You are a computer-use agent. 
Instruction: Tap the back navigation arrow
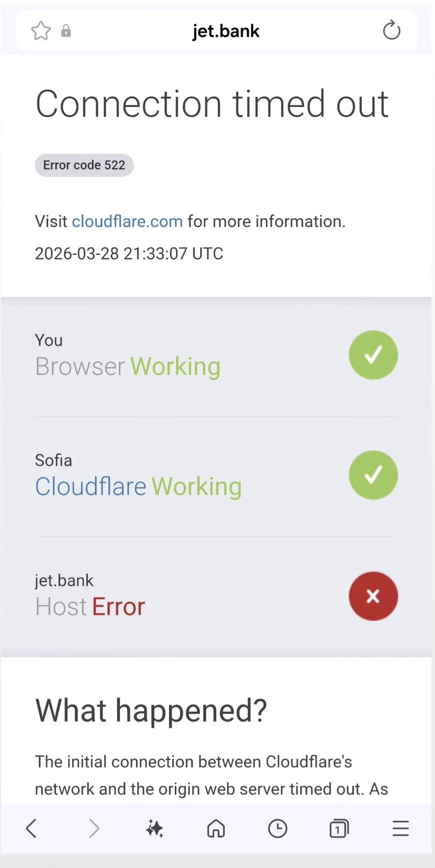[x=31, y=829]
